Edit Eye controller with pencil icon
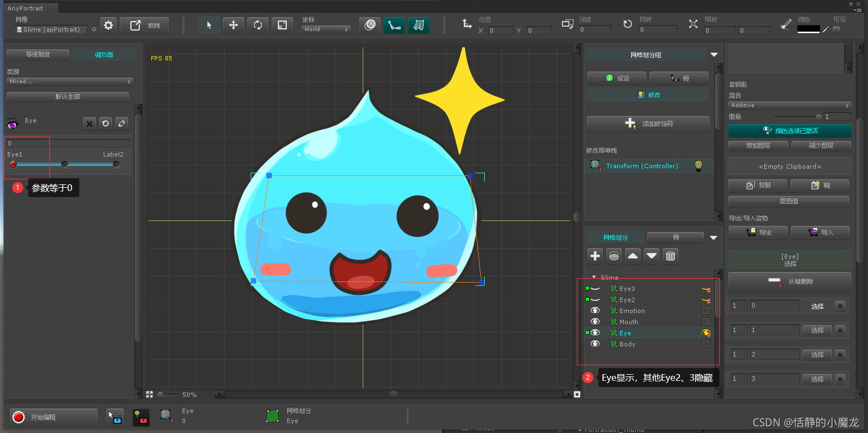Screen dimensions: 868x433 (x=122, y=124)
